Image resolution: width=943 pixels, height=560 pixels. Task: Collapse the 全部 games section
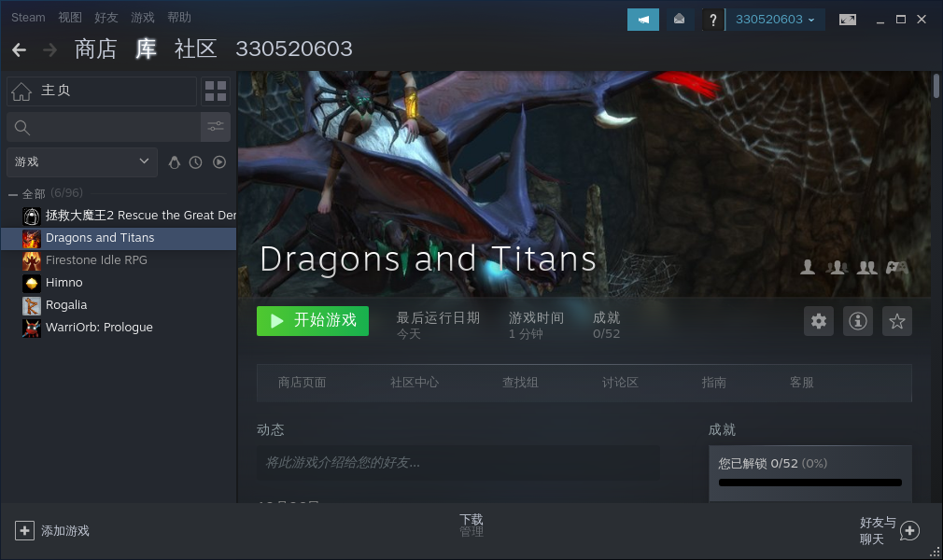pyautogui.click(x=13, y=194)
